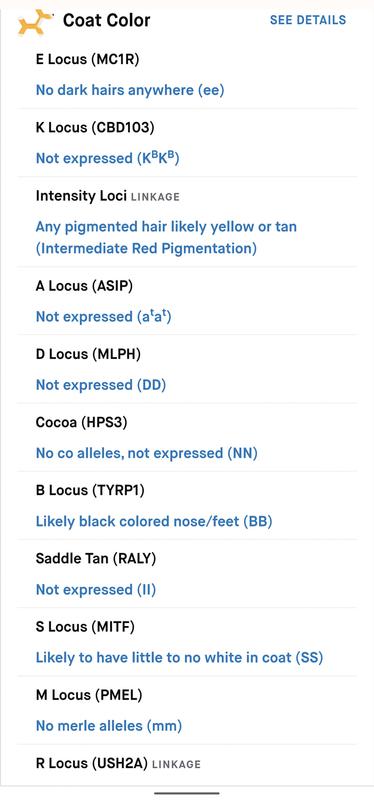Open the R Locus (USH2A) LINKAGE row

(187, 764)
